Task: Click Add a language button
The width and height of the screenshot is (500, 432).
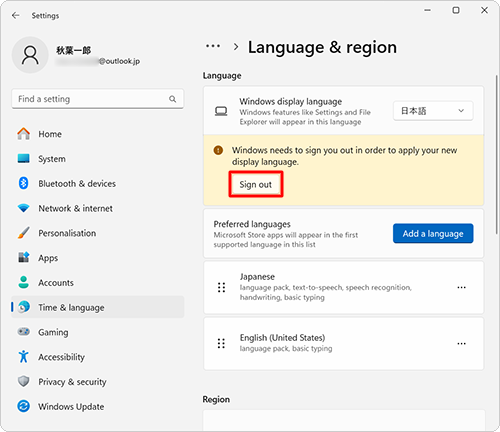Action: point(433,233)
